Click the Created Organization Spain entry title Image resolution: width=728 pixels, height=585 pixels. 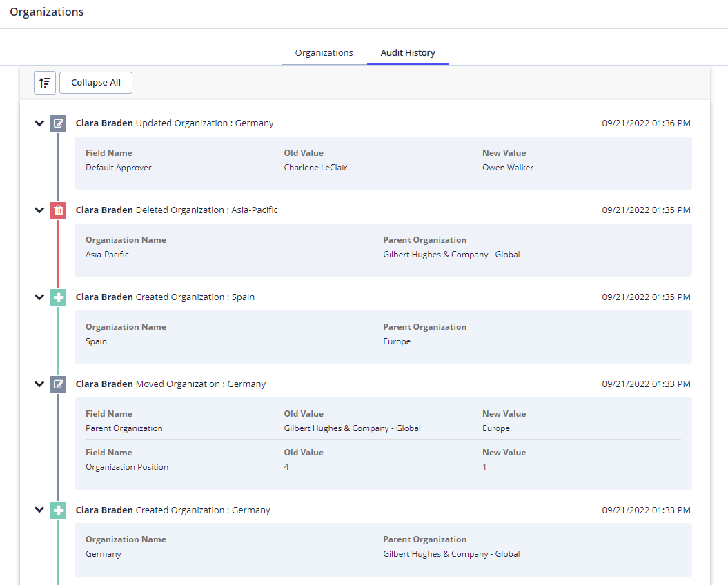pyautogui.click(x=166, y=297)
